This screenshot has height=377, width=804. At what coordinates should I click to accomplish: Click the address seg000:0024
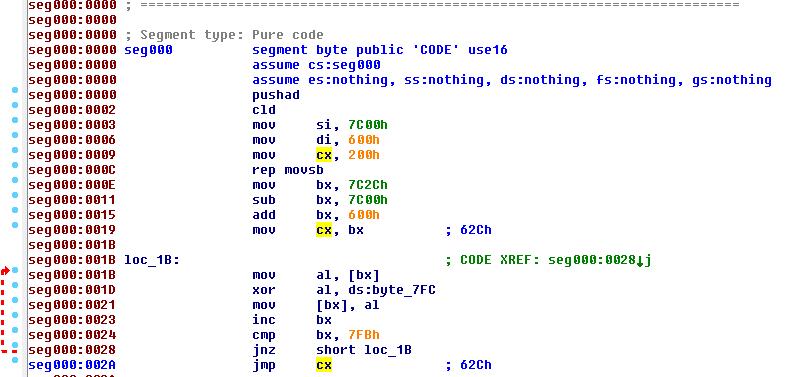[x=72, y=335]
